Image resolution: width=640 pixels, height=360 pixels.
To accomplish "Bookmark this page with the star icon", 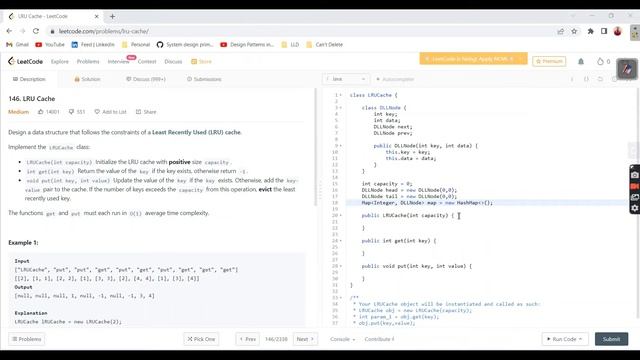I will click(x=574, y=31).
